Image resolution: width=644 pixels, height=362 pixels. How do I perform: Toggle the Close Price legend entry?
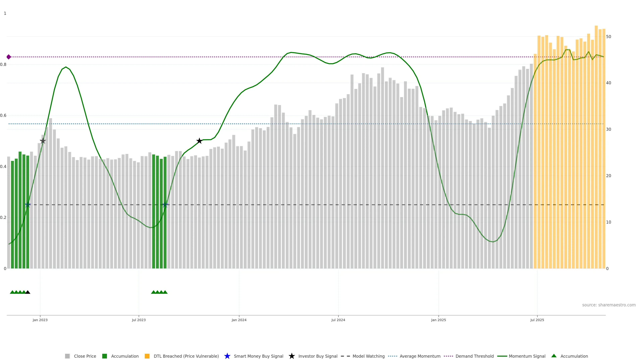[85, 356]
